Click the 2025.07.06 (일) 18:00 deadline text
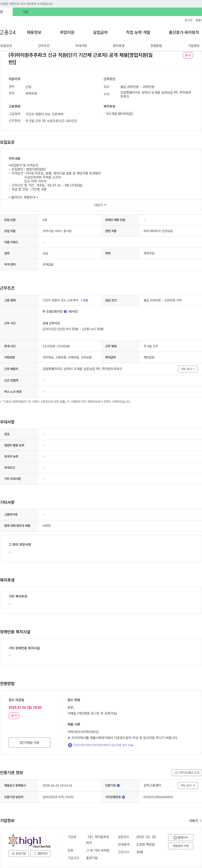The height and width of the screenshot is (868, 202). [x=25, y=707]
